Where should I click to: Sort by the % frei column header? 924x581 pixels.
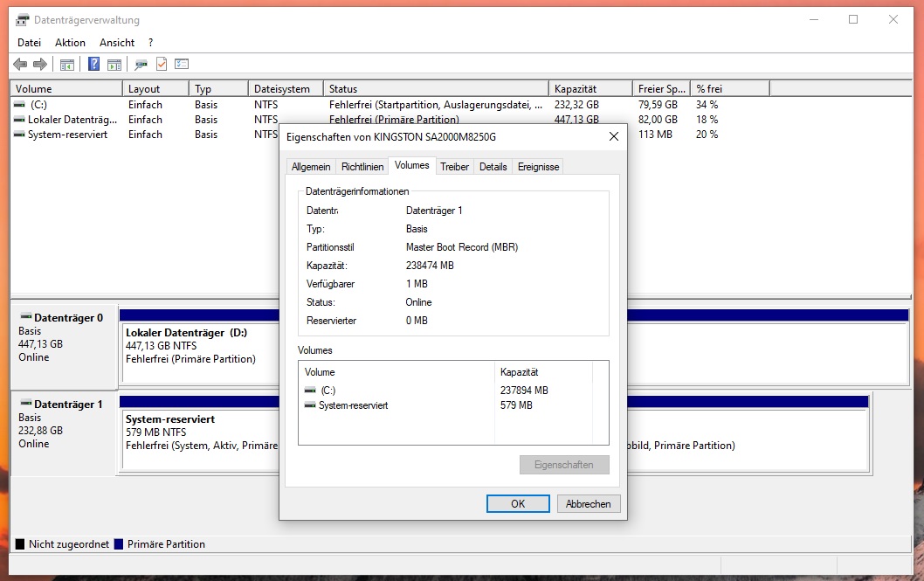(x=729, y=88)
